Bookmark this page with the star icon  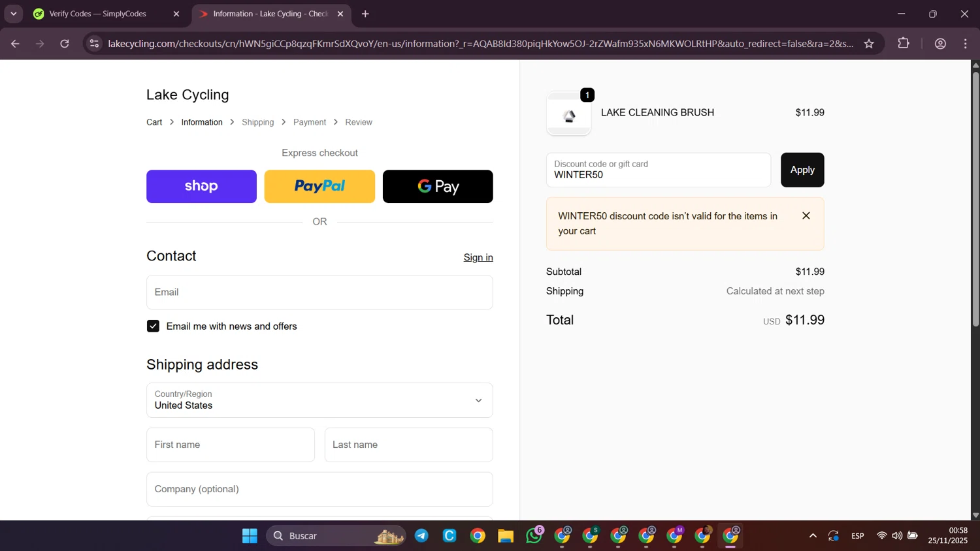pyautogui.click(x=869, y=44)
